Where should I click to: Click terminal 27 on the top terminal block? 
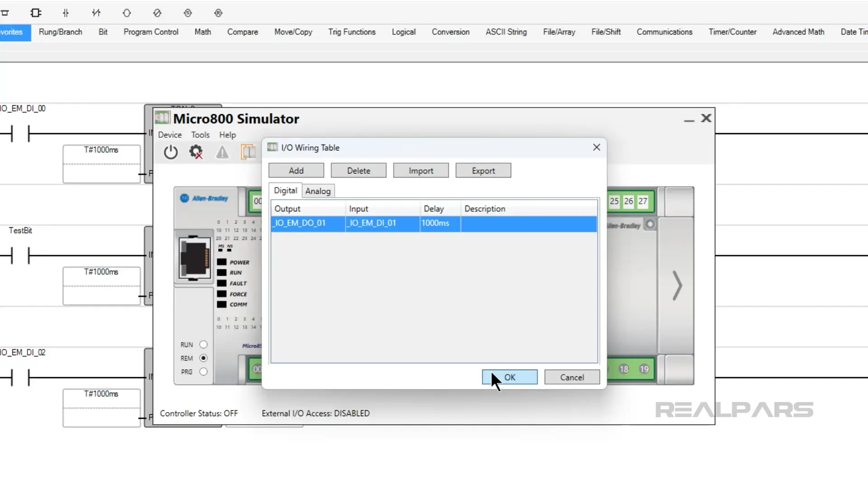point(643,202)
